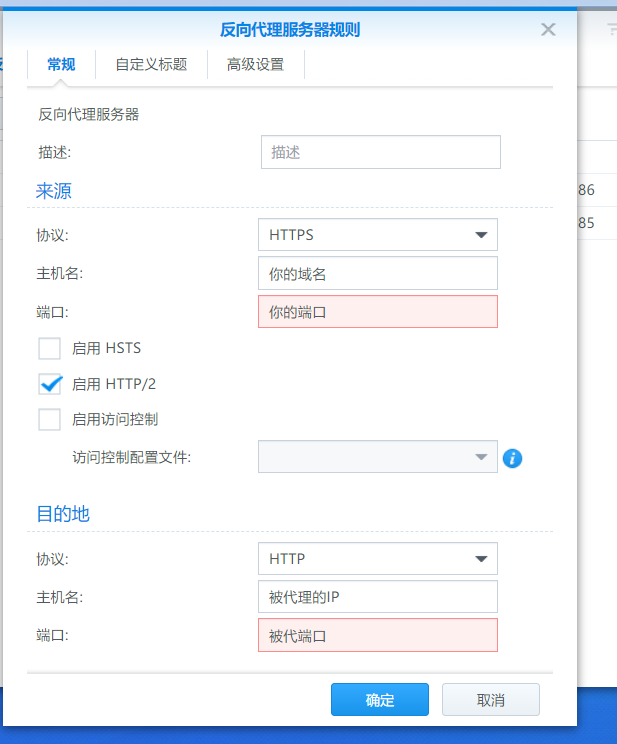Image resolution: width=617 pixels, height=744 pixels.
Task: Go to the 高级设置 tab
Action: 255,65
